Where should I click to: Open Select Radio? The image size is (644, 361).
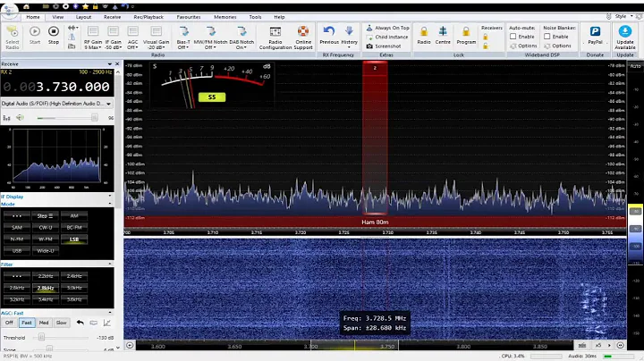(12, 37)
